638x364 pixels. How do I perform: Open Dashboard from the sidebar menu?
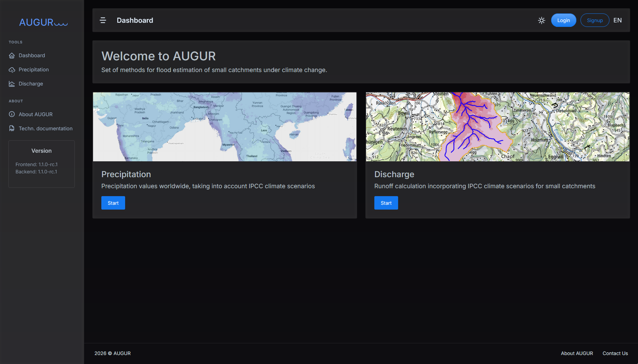(x=32, y=55)
